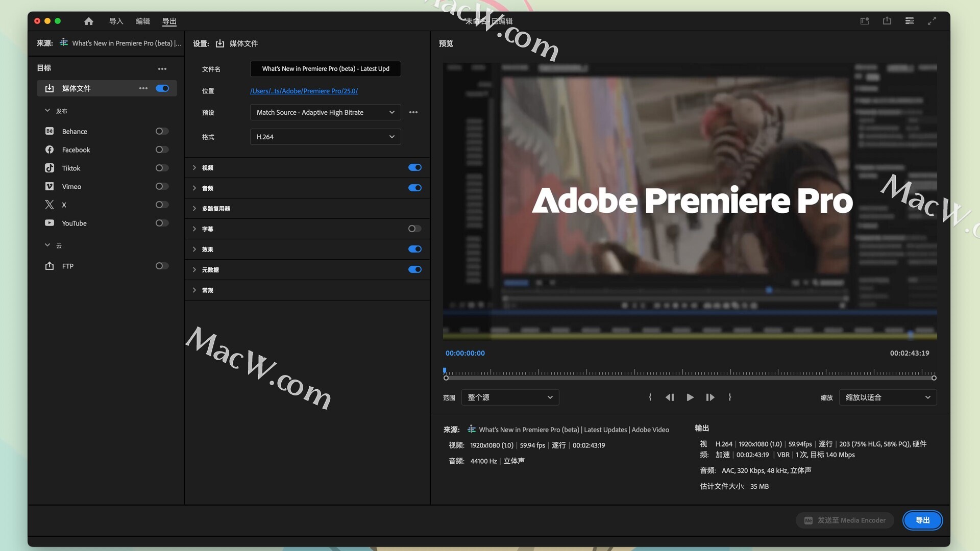Play the preview

click(x=690, y=397)
